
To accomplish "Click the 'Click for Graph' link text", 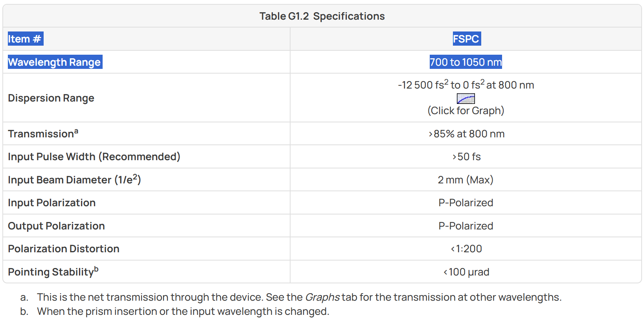I will 466,111.
